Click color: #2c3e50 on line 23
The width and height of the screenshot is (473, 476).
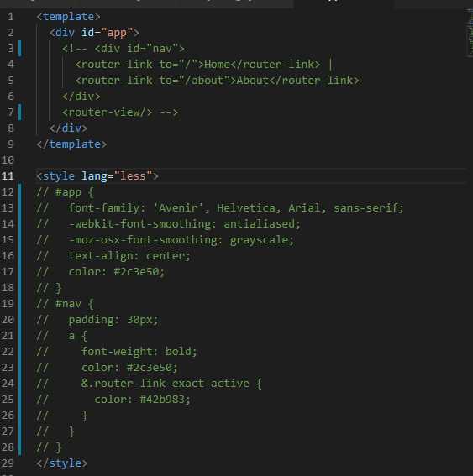pyautogui.click(x=129, y=368)
